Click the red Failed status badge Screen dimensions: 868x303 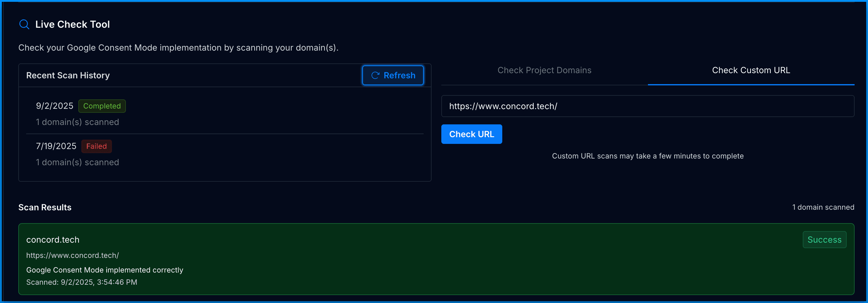point(96,146)
